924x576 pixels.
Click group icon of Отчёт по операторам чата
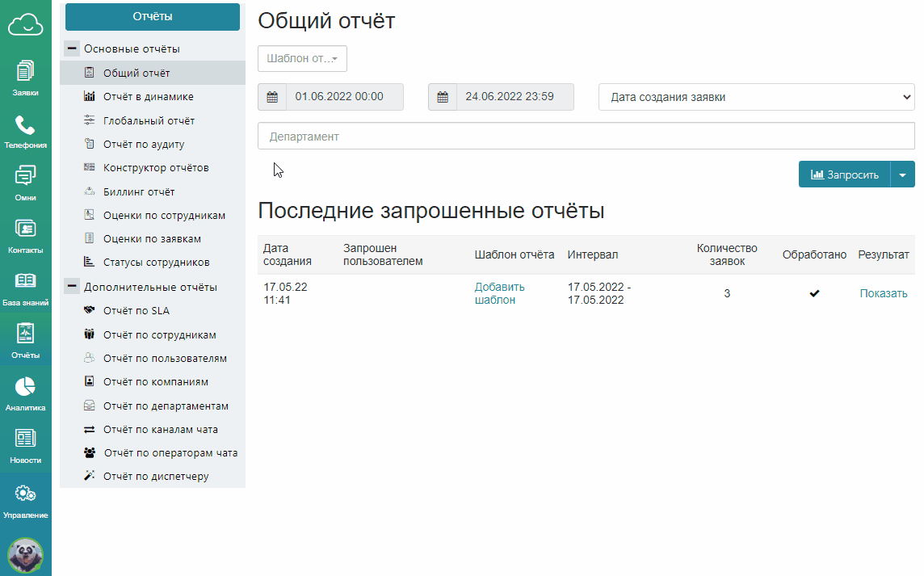point(90,452)
